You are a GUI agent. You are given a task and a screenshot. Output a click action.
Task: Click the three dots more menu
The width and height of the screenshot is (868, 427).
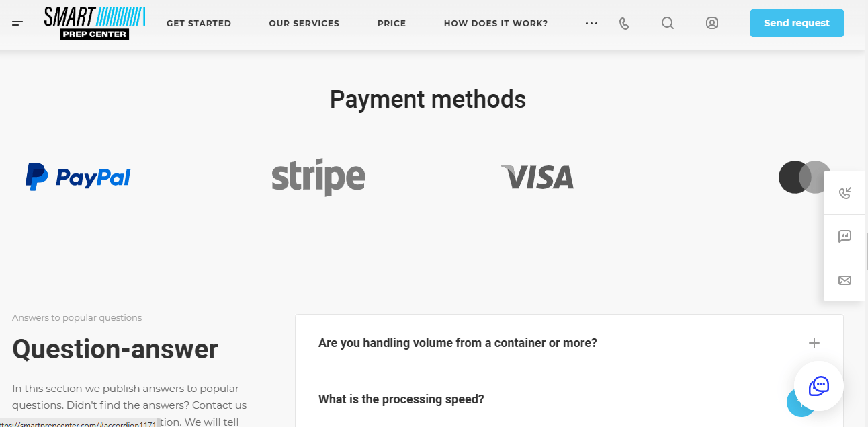591,23
